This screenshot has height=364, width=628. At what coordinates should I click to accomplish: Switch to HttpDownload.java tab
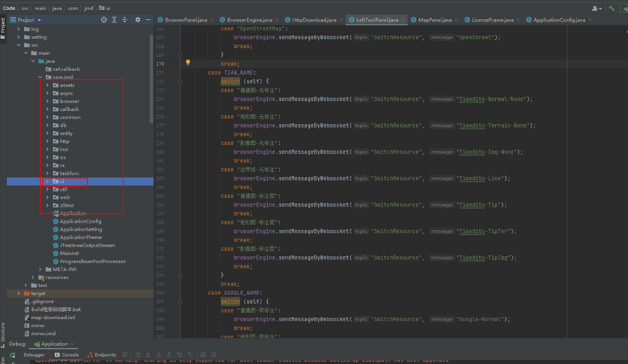[x=314, y=20]
